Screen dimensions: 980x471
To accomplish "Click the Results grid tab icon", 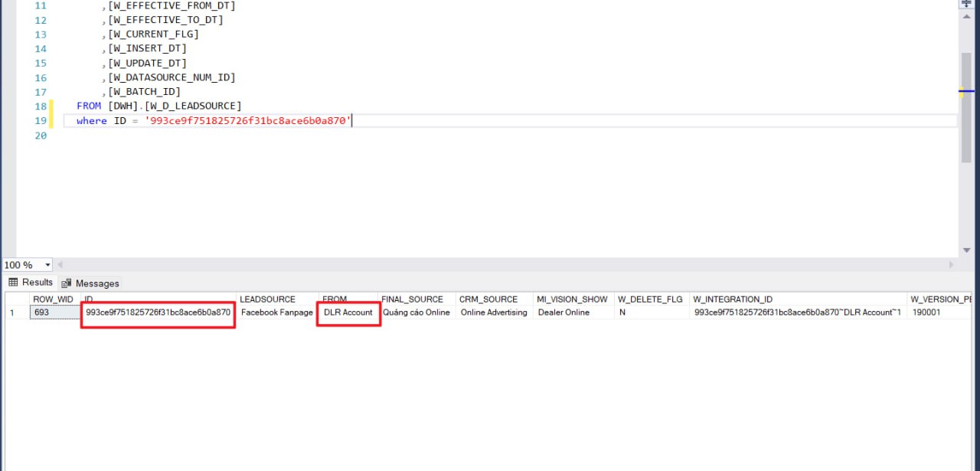I will click(13, 283).
